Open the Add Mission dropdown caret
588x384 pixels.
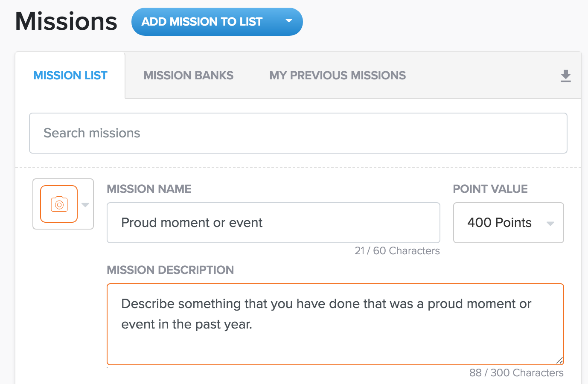tap(289, 21)
